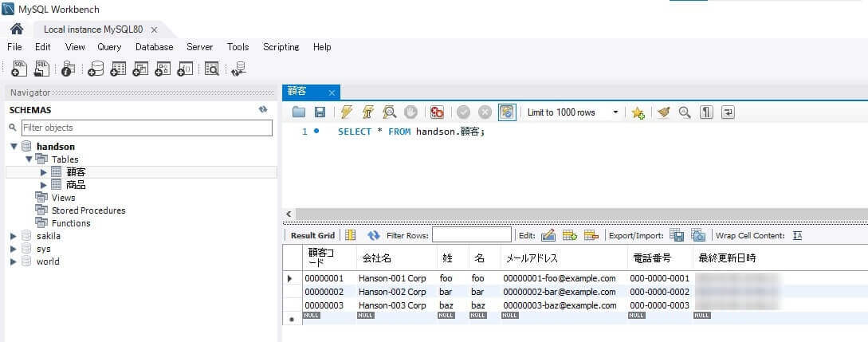Go to the Home screen icon
This screenshot has width=868, height=342.
[x=18, y=29]
